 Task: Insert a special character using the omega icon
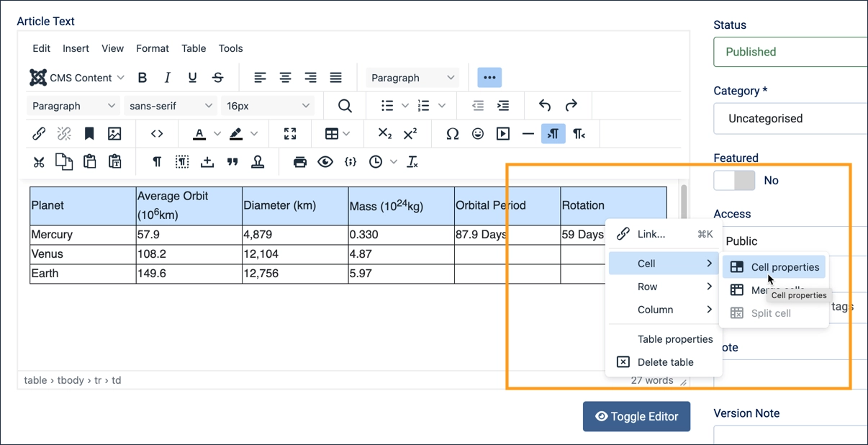[452, 133]
